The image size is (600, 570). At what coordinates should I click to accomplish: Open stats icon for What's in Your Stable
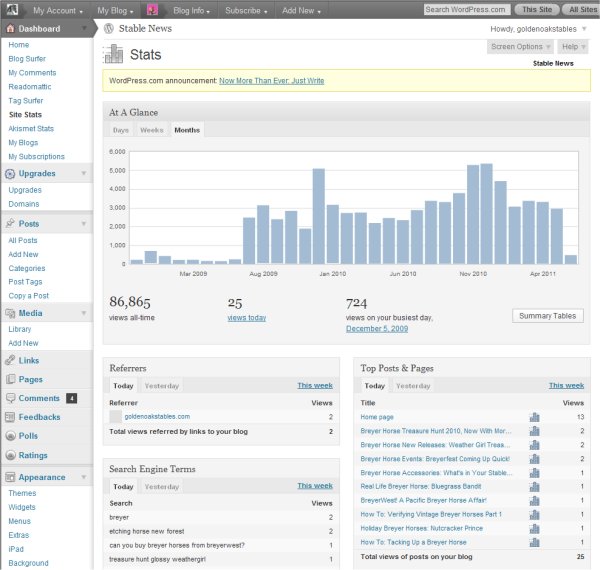coord(535,473)
